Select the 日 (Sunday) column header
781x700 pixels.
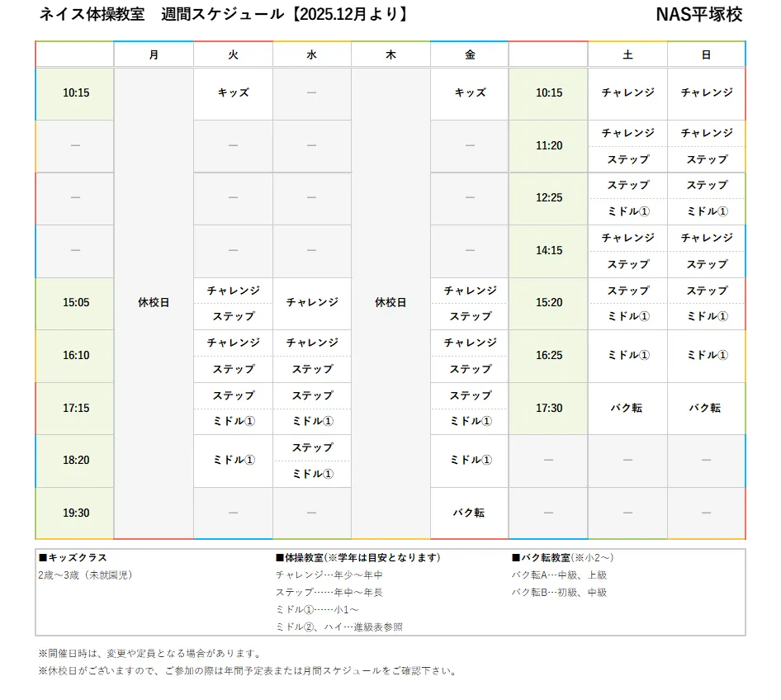click(706, 55)
